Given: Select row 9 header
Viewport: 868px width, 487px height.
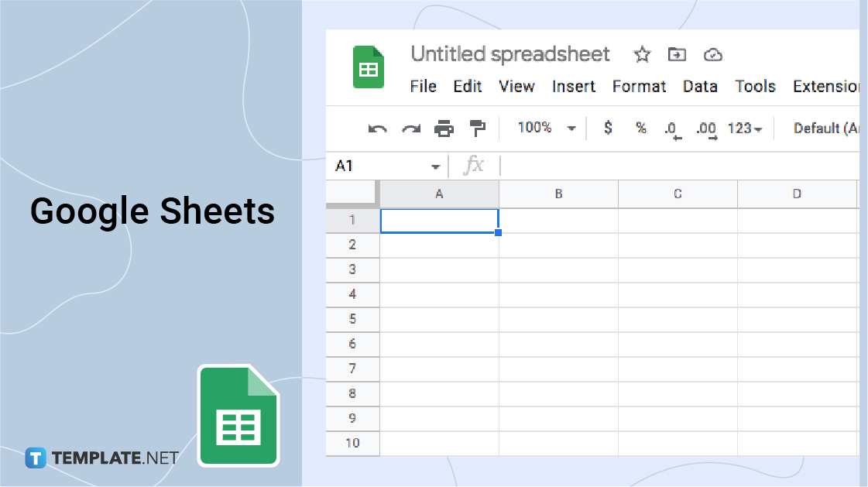Looking at the screenshot, I should 352,419.
